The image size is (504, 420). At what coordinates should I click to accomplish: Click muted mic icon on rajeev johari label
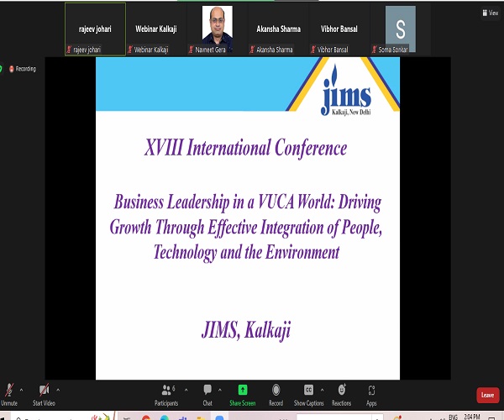pos(69,50)
